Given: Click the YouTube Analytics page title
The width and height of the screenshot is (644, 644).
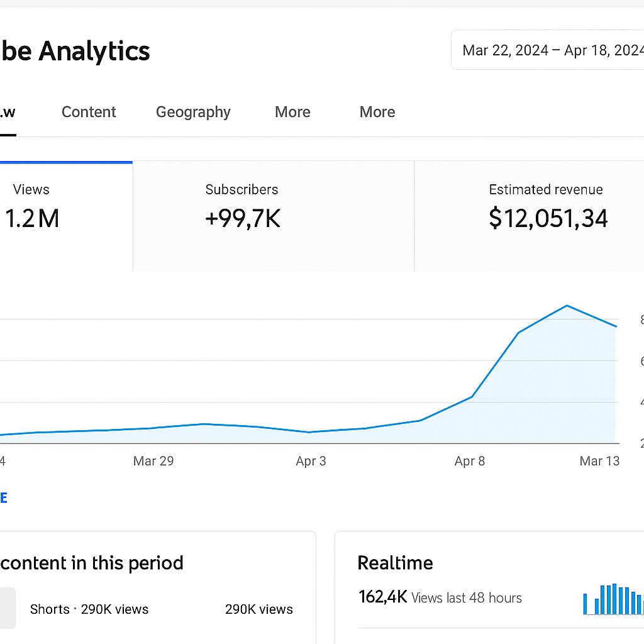Looking at the screenshot, I should [75, 51].
